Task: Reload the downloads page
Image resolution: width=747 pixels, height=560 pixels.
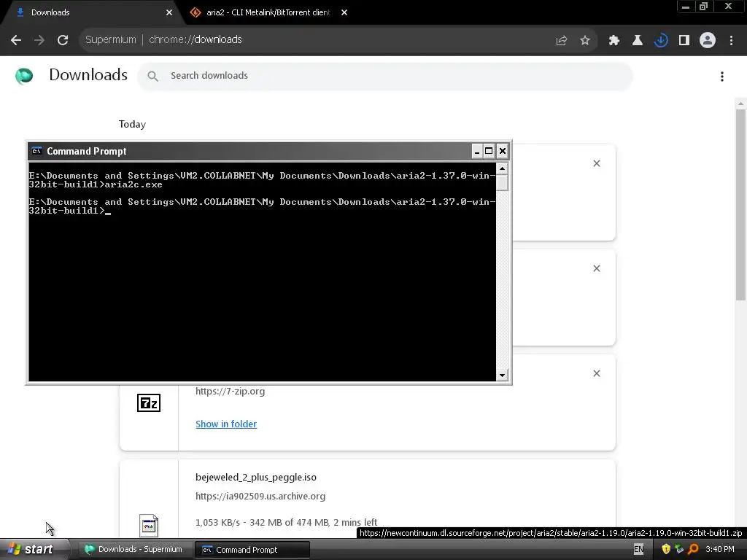Action: tap(63, 40)
